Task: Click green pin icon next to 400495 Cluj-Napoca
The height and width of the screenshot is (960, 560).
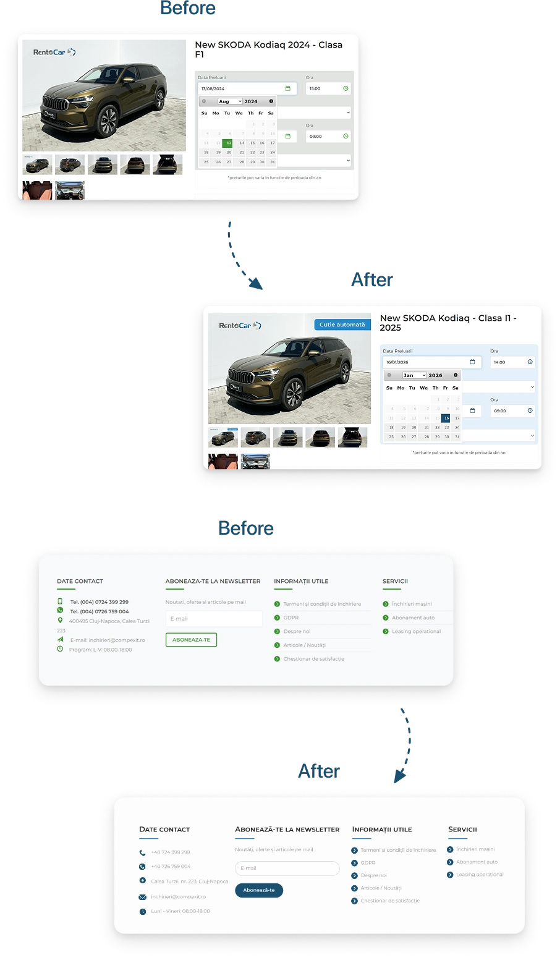Action: 60,620
